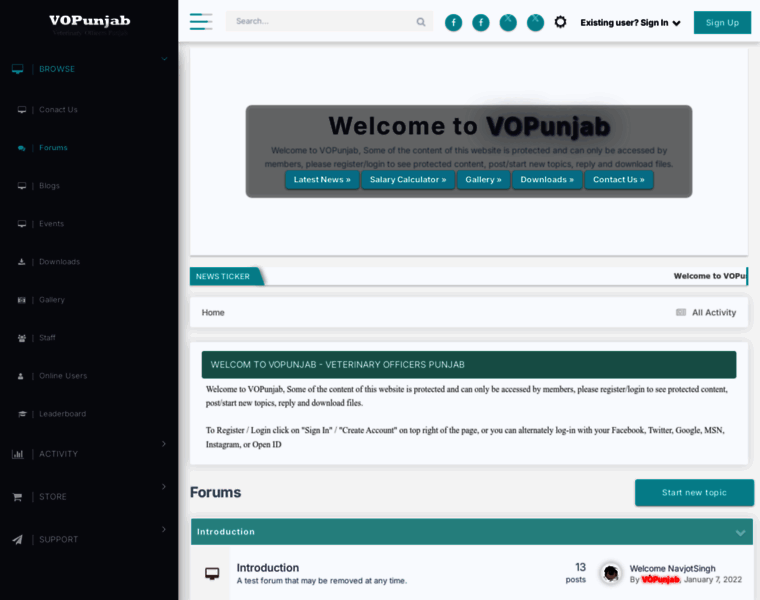The image size is (760, 600).
Task: Open the Existing user Sign In dropdown
Action: pos(630,23)
